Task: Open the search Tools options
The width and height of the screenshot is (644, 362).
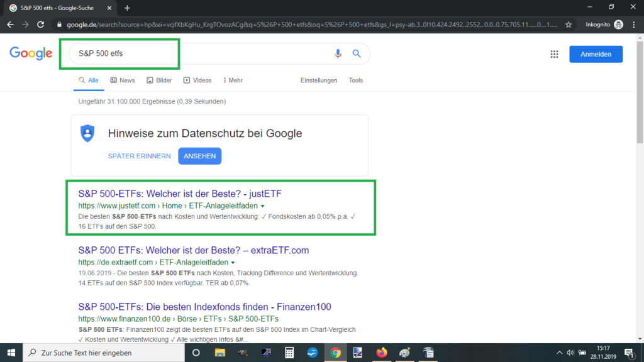Action: [356, 80]
